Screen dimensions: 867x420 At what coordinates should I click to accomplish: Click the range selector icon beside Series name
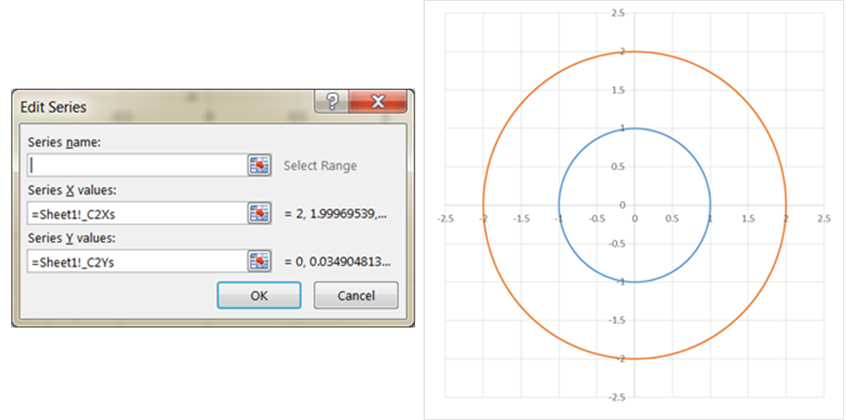(260, 165)
